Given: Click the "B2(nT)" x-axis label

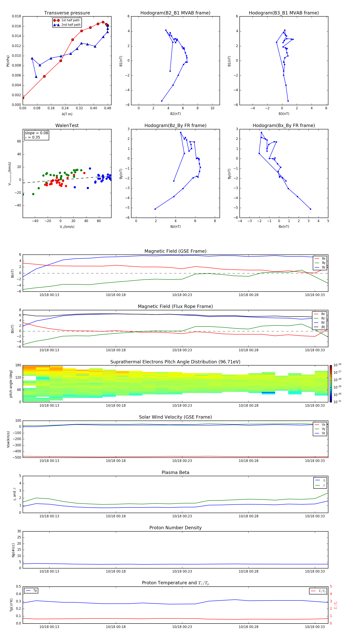Looking at the screenshot, I should [175, 114].
